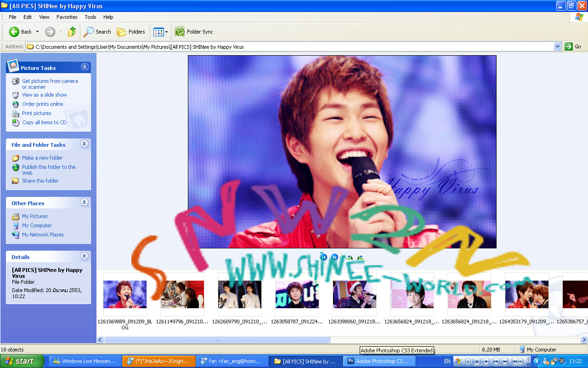Start View as a slide show
This screenshot has width=588, height=368.
coord(45,95)
